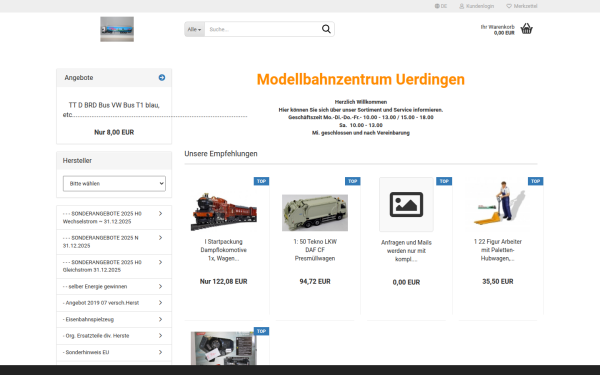Expand Eisenbahnspielzeug chevron
Viewport: 600px width, 375px height.
160,319
